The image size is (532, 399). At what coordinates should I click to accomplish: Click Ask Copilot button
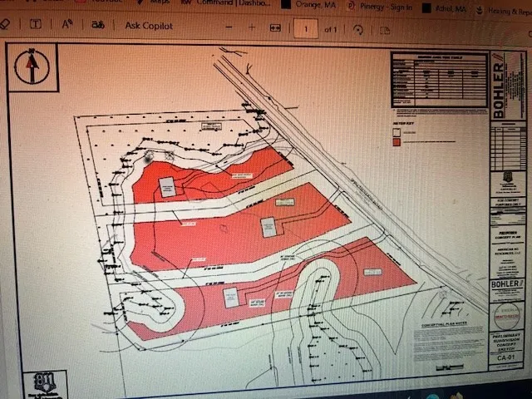pyautogui.click(x=149, y=26)
